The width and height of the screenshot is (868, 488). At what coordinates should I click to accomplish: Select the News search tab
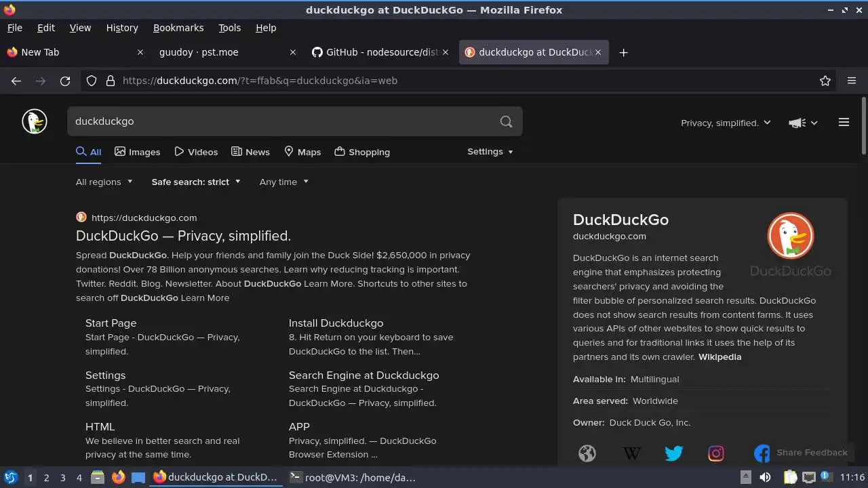250,152
